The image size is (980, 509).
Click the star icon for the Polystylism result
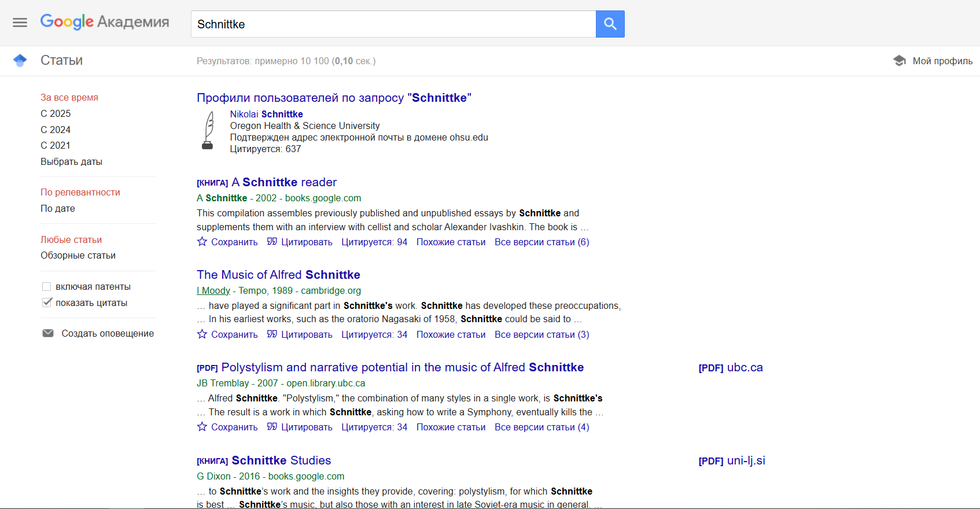pyautogui.click(x=202, y=427)
